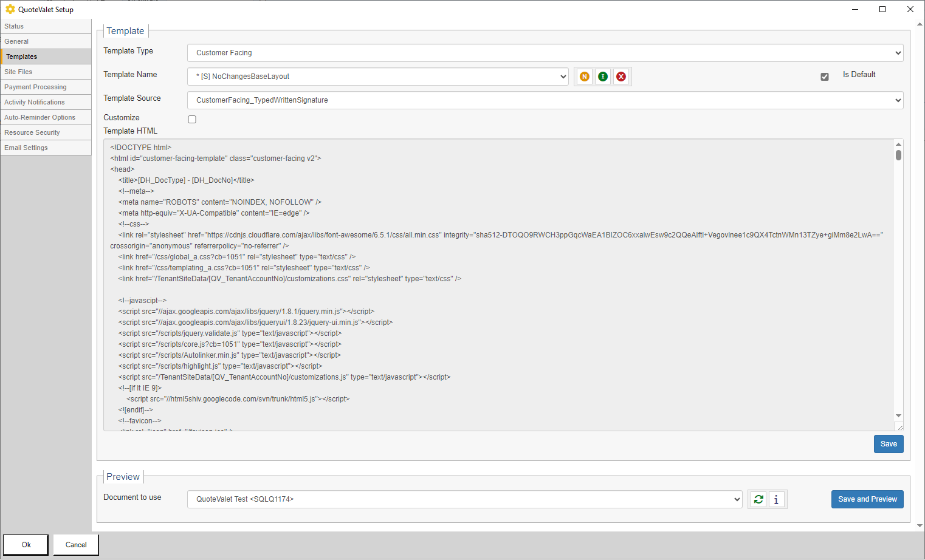This screenshot has height=560, width=925.
Task: Switch to the Site Files tab
Action: click(18, 72)
